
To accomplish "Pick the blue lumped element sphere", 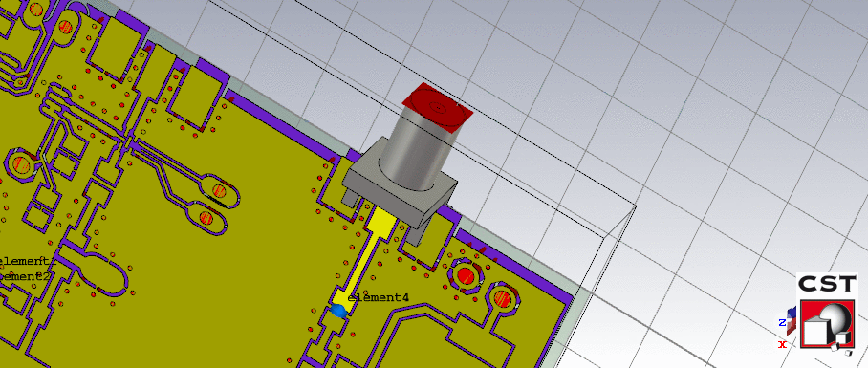I will pyautogui.click(x=338, y=311).
